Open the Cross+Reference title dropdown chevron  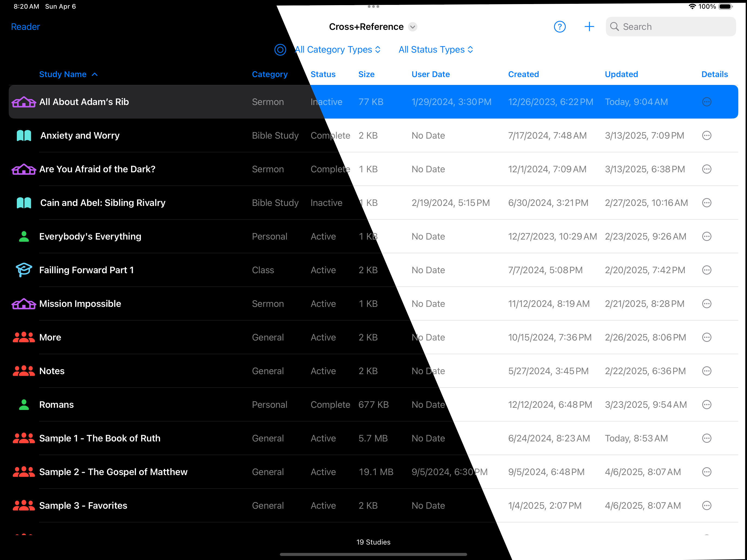[413, 27]
